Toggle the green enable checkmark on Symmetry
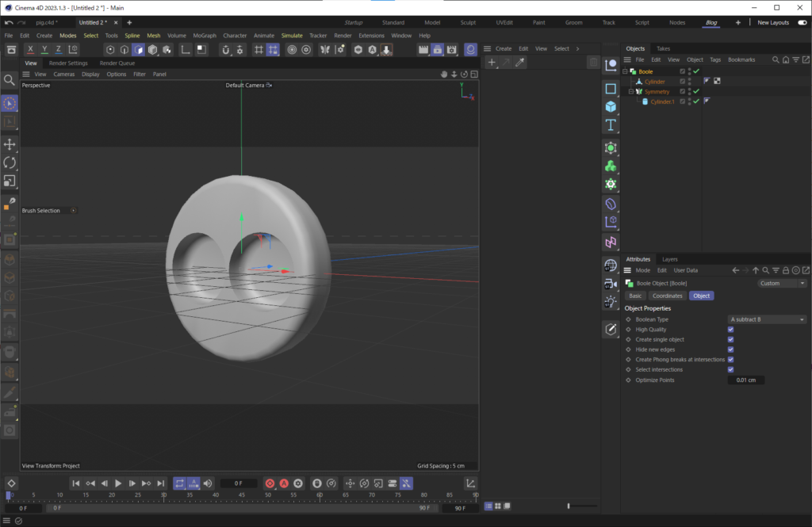Viewport: 812px width, 527px height. click(696, 90)
